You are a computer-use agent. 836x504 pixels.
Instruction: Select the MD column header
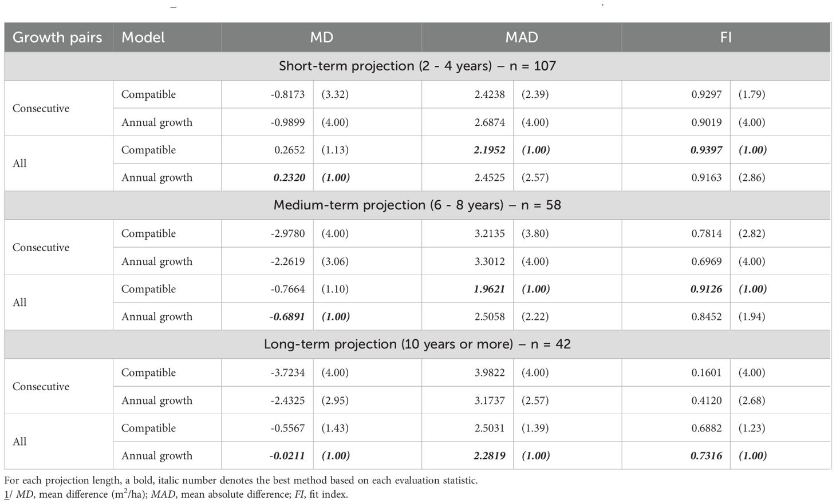click(321, 38)
